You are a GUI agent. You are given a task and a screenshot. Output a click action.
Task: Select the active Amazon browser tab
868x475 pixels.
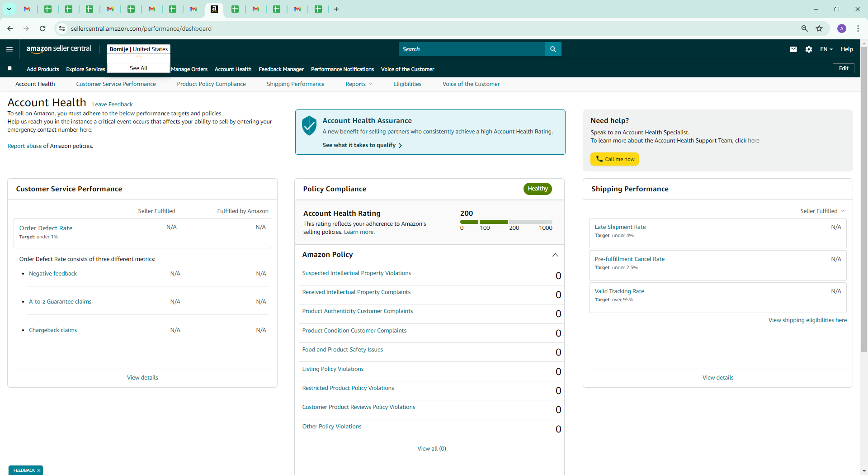pyautogui.click(x=214, y=9)
